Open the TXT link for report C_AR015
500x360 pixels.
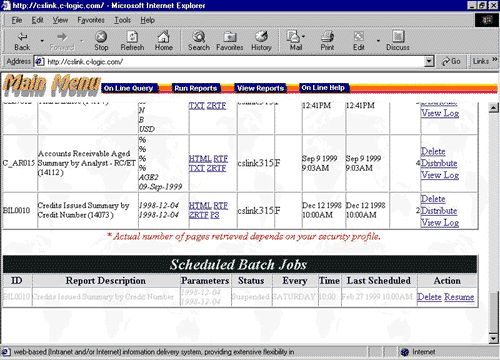click(x=197, y=168)
